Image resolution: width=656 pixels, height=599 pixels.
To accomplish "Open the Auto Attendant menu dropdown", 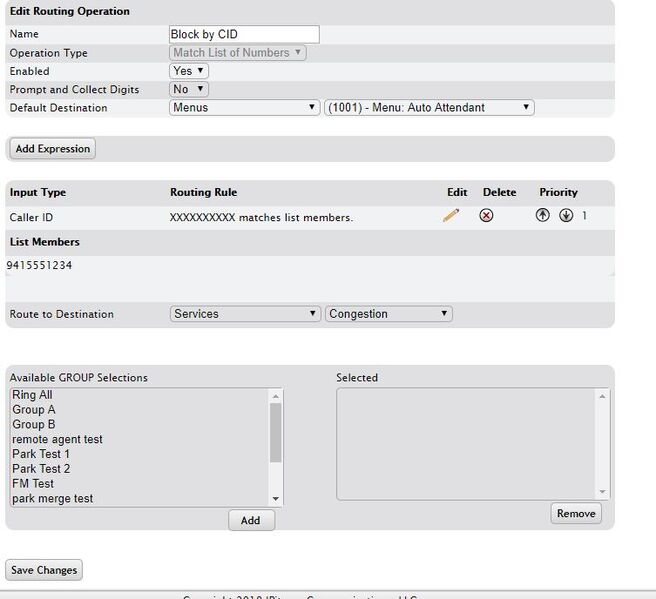I will (x=429, y=107).
